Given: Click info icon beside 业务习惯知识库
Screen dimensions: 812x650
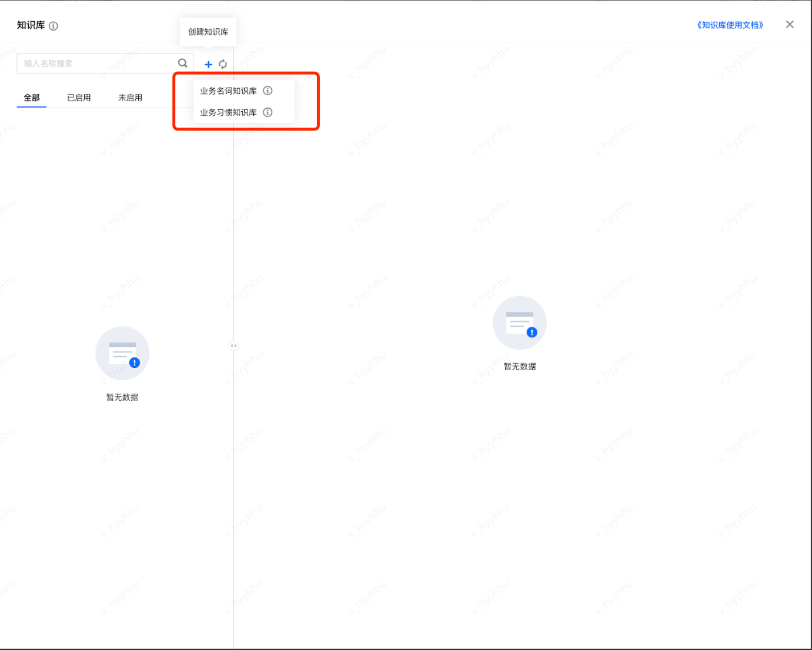Looking at the screenshot, I should pos(268,112).
